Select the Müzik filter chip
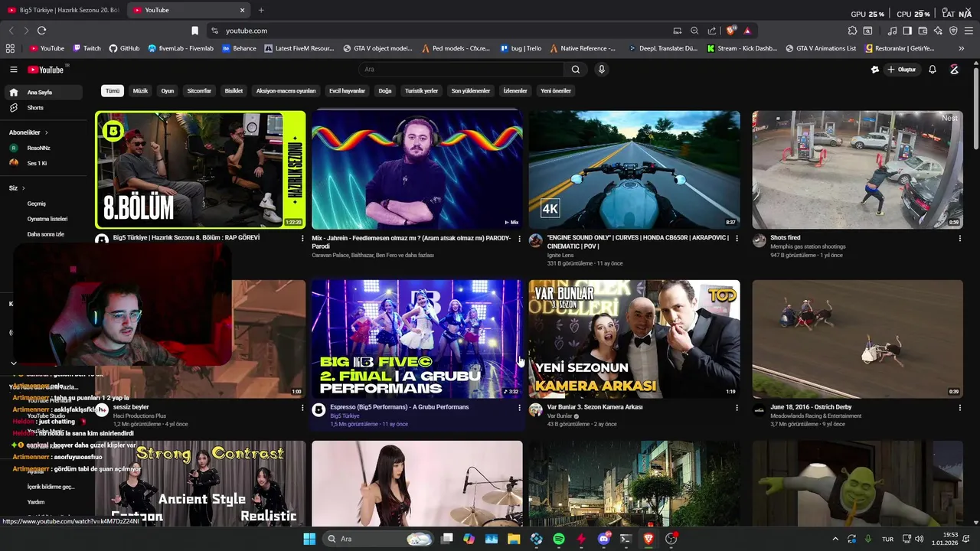The width and height of the screenshot is (980, 551). point(140,90)
